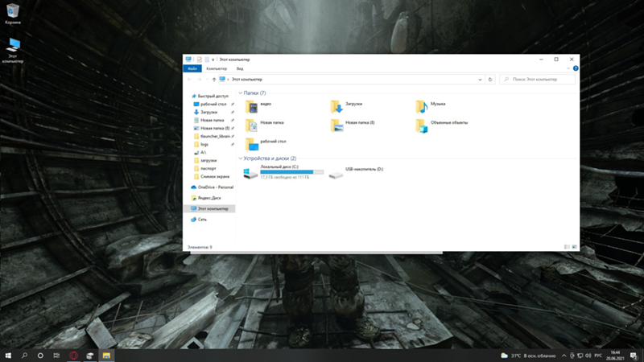Open taskbar search magnifier
The height and width of the screenshot is (362, 644).
point(24,356)
